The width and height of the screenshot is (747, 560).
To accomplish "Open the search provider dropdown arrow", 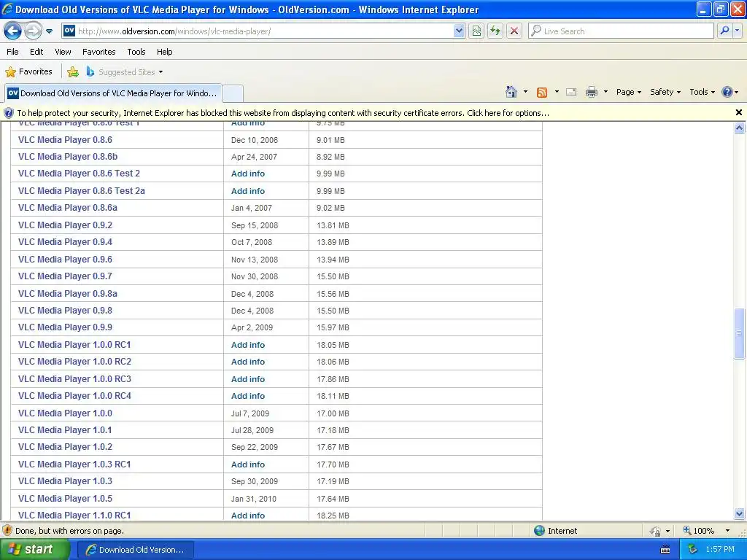I will pyautogui.click(x=737, y=31).
